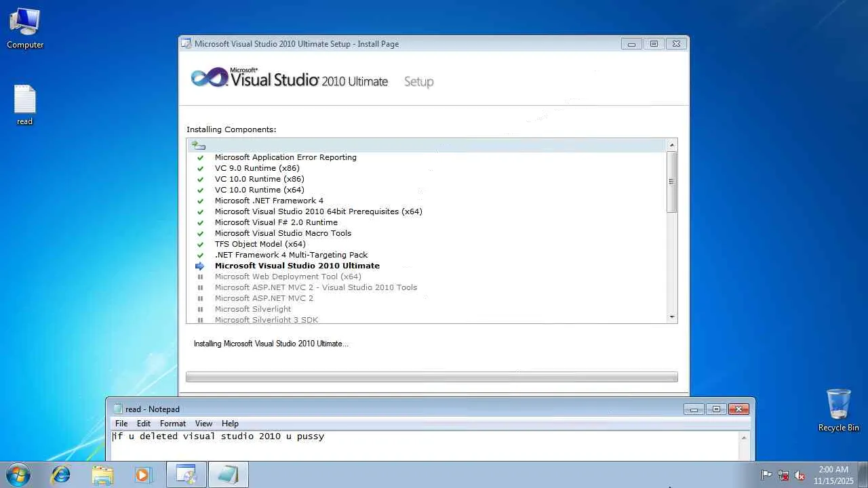
Task: Click the up arrow of the component list scrollbar
Action: tap(672, 145)
